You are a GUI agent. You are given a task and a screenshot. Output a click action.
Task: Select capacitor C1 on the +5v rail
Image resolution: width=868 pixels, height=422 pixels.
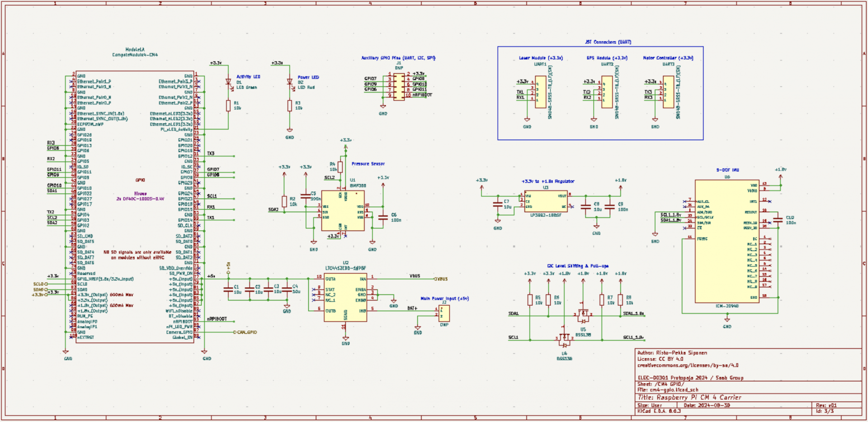(x=228, y=289)
